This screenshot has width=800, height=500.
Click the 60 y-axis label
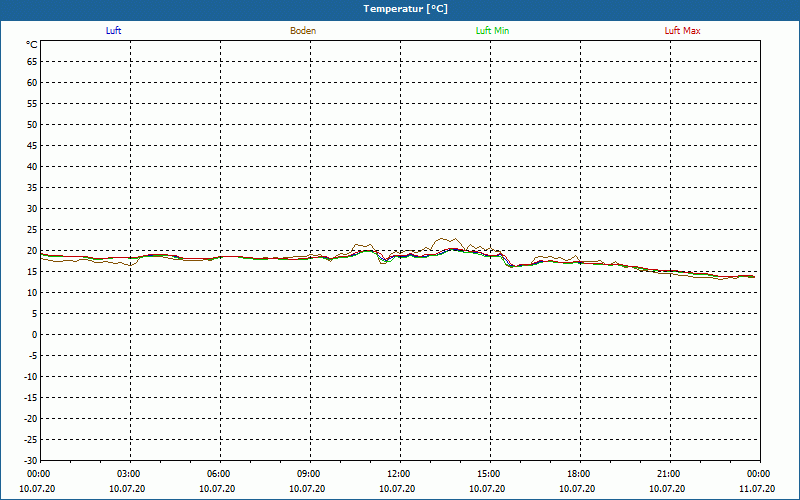[x=32, y=83]
